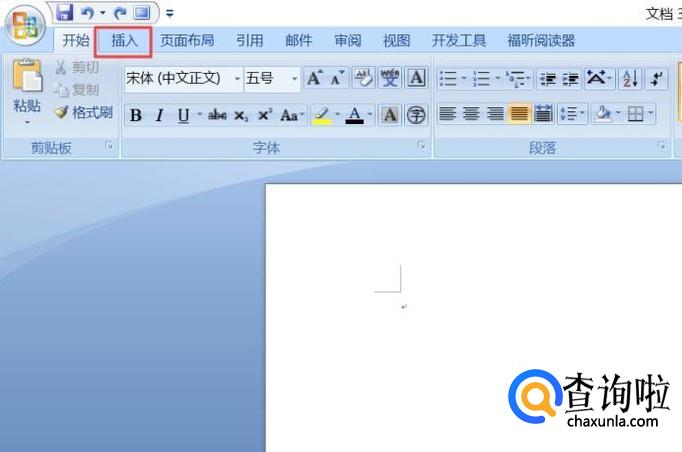
Task: Customize the quick access toolbar
Action: 170,14
